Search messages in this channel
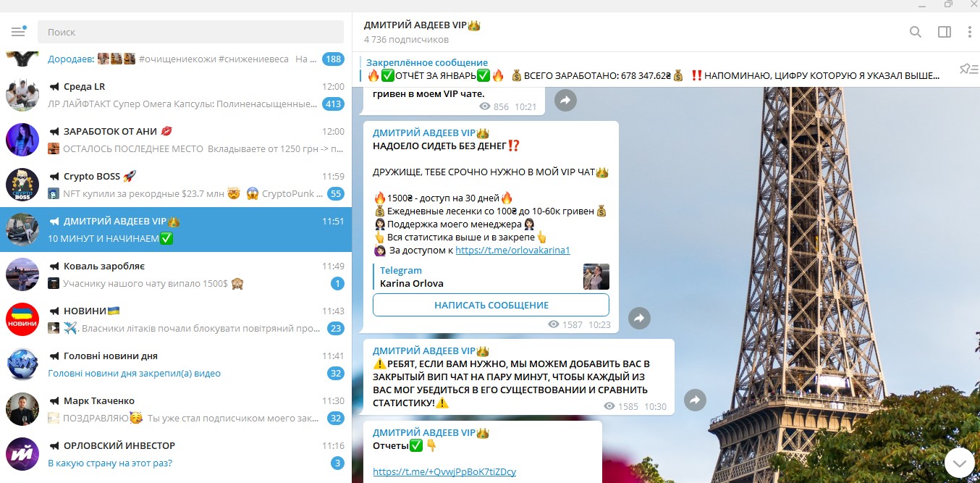Screen dimensions: 980x483 coord(916,32)
